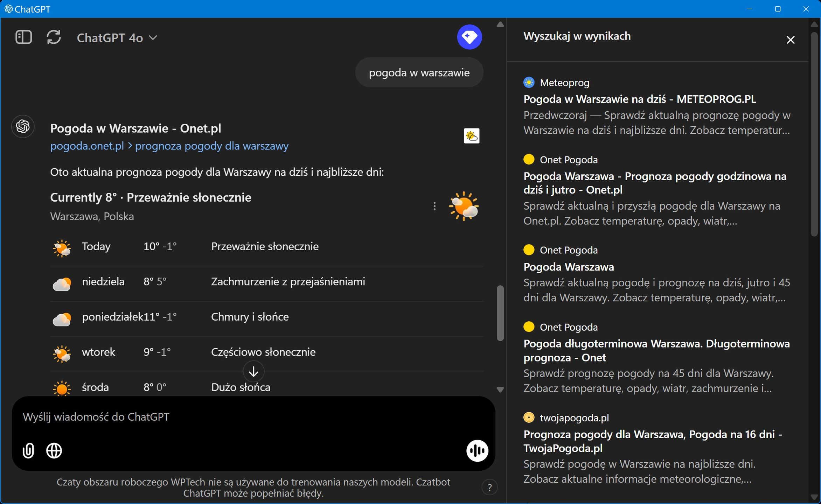This screenshot has height=504, width=821.
Task: Click 'Currently 8° · Przeważnie słonecznie' text
Action: (151, 197)
